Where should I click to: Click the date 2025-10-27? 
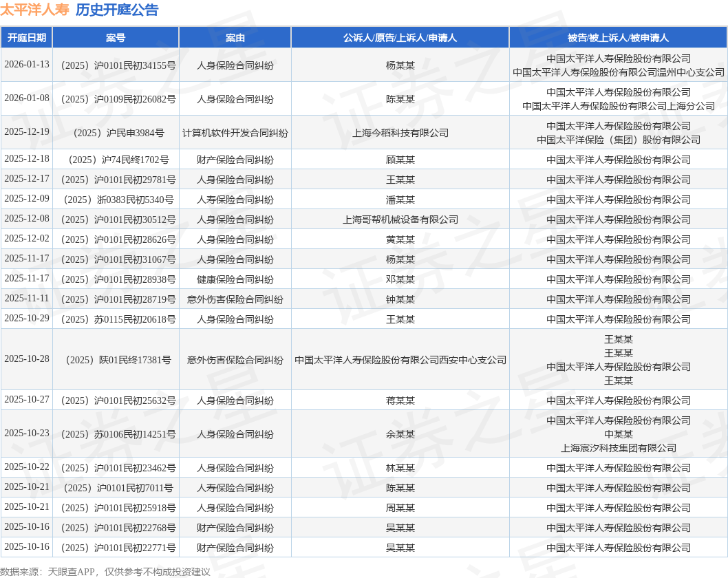26,400
